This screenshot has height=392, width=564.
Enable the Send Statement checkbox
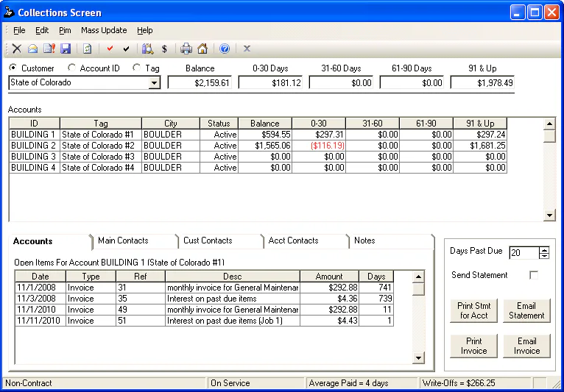point(534,275)
